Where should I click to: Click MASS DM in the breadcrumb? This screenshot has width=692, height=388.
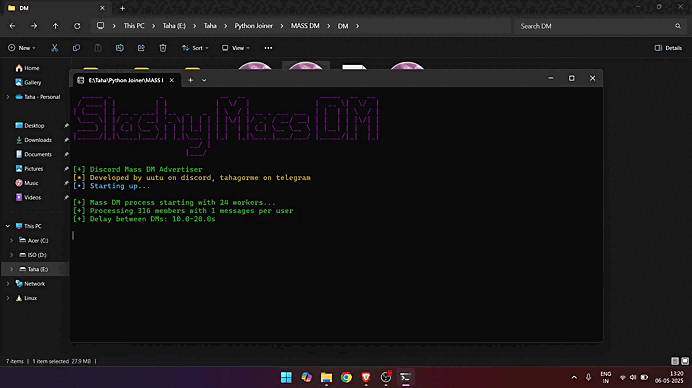tap(305, 26)
